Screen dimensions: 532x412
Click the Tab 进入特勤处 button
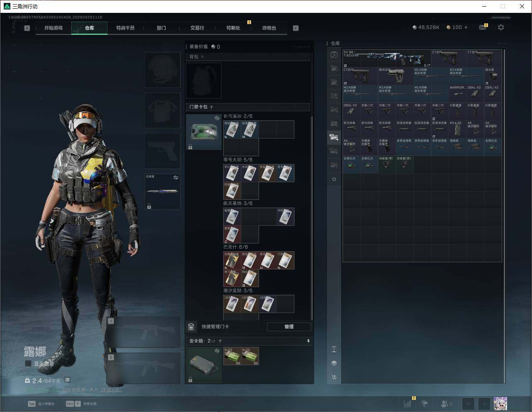(x=41, y=404)
